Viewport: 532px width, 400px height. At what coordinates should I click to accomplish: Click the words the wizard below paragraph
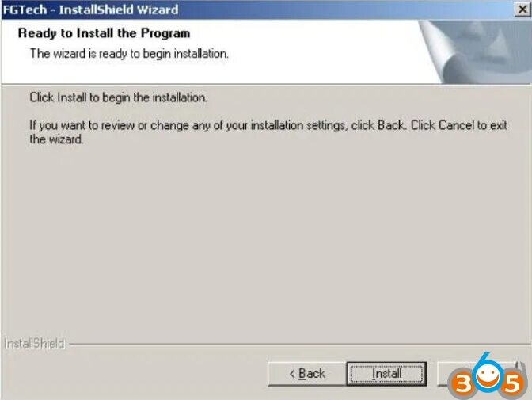point(56,139)
